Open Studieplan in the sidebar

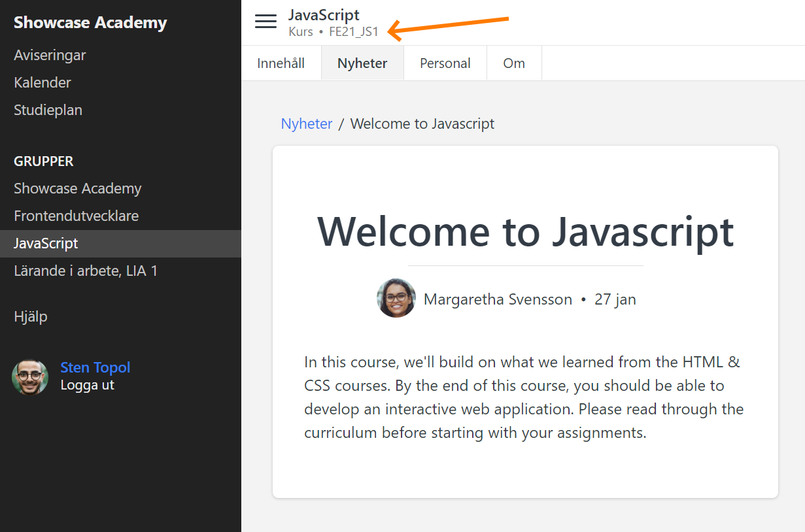(x=48, y=110)
